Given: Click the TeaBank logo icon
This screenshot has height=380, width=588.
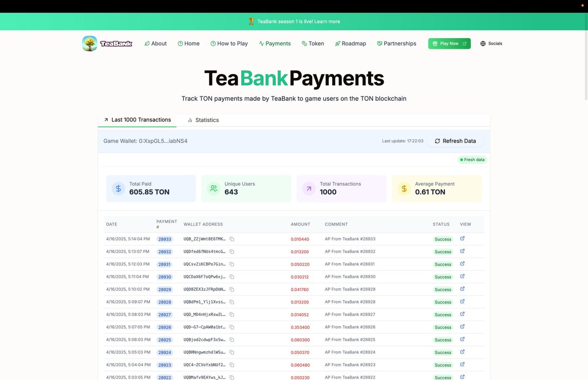Looking at the screenshot, I should (90, 44).
